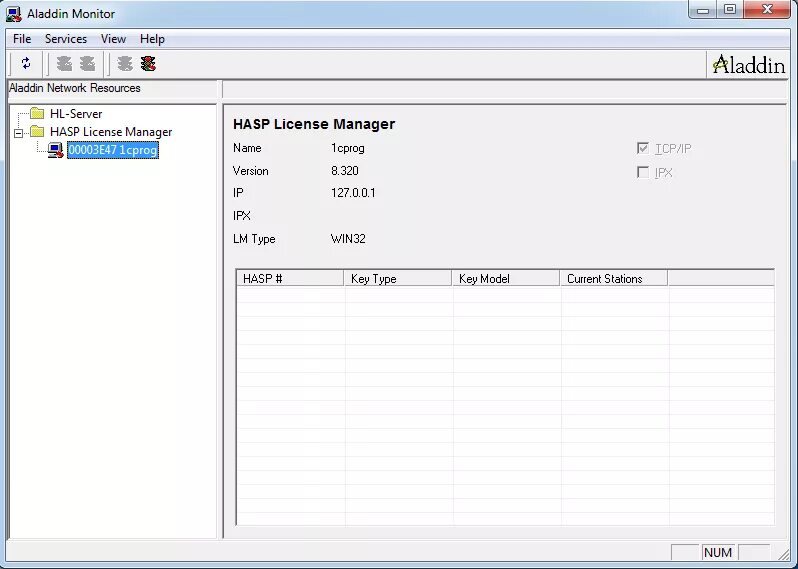This screenshot has height=569, width=798.
Task: Click the HASP License Manager heading text
Action: coord(314,124)
